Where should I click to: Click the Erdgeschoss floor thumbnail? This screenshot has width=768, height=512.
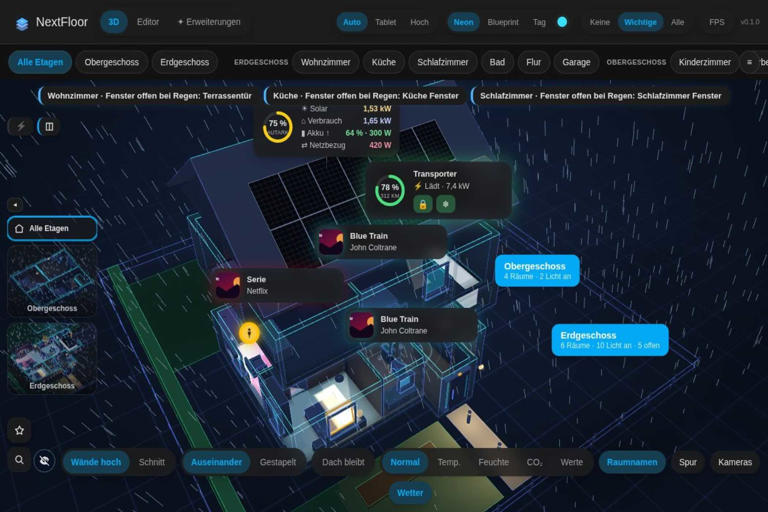click(x=52, y=358)
